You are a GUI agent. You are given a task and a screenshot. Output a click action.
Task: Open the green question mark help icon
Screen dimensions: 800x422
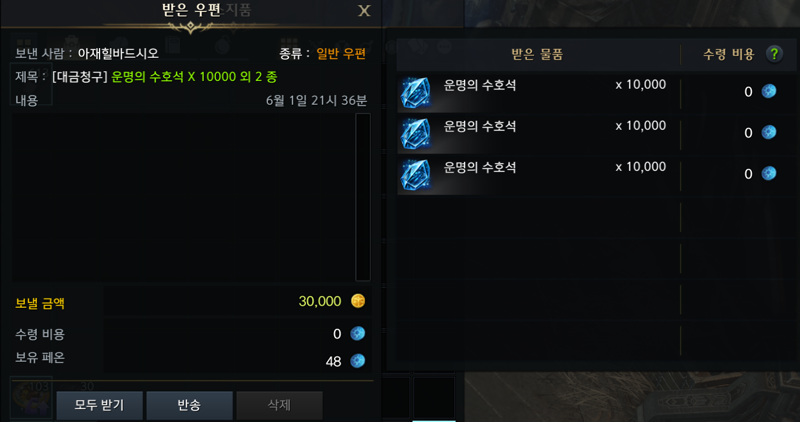click(774, 54)
